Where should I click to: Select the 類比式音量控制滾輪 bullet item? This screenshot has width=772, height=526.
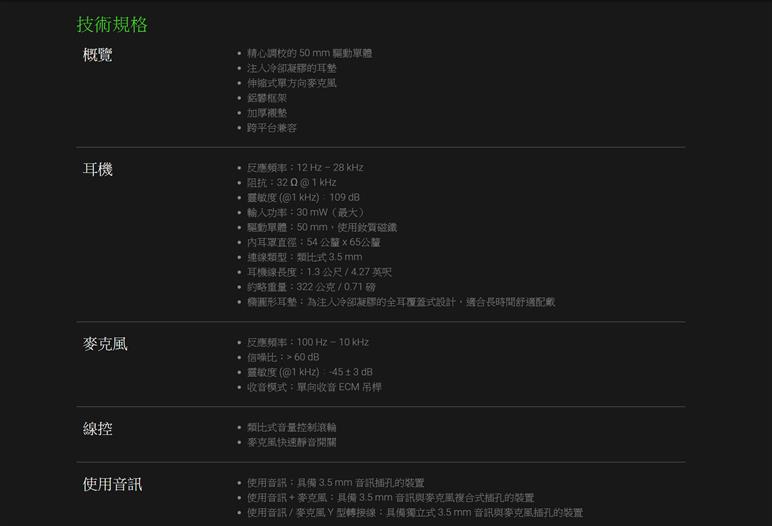[291, 427]
